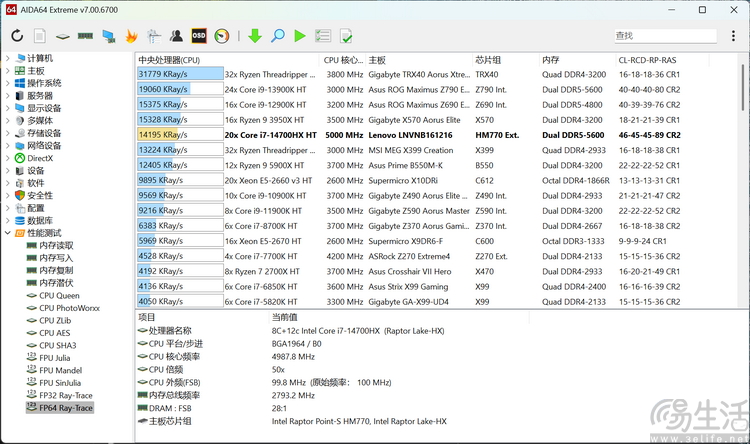Image resolution: width=750 pixels, height=444 pixels.
Task: Expand the 主板 tree node
Action: [8, 70]
